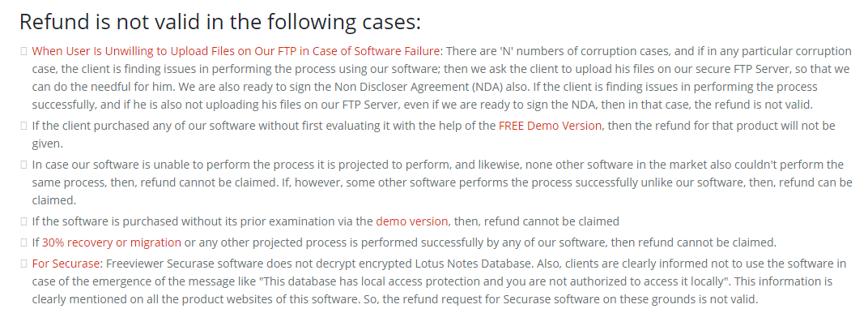The width and height of the screenshot is (868, 326).
Task: Click the bullet icon before '30% recovery or migration'
Action: [23, 242]
